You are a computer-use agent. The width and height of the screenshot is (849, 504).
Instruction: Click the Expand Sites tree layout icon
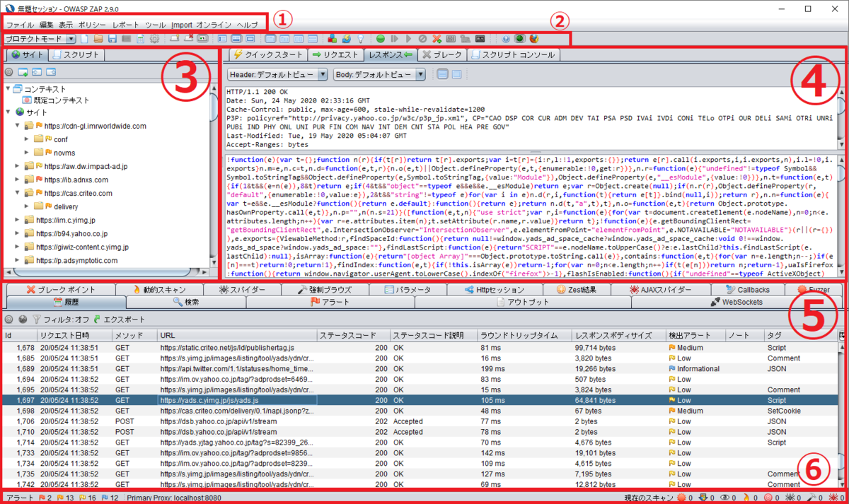(x=221, y=38)
